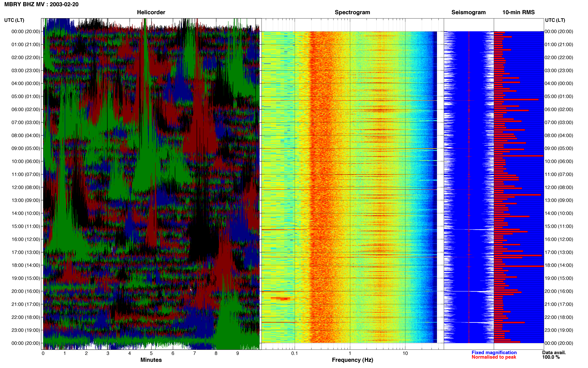Click left time label '13:00 (09:00)'

pos(26,200)
